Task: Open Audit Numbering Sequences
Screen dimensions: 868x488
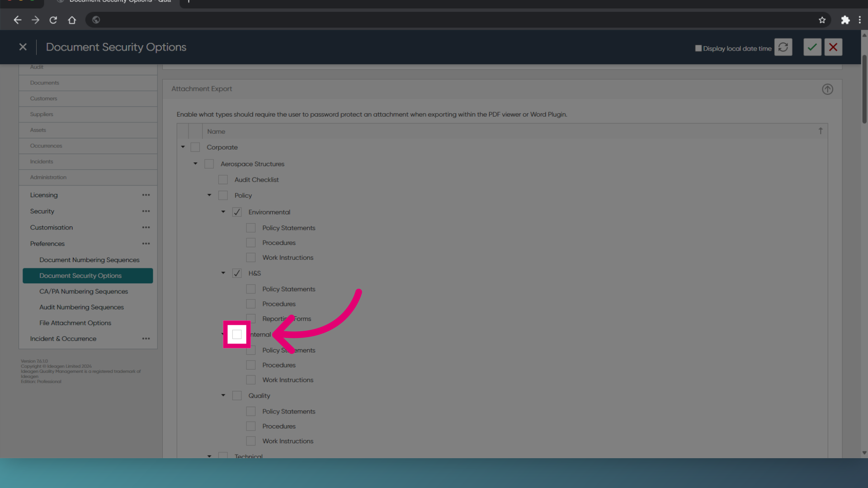Action: point(81,307)
